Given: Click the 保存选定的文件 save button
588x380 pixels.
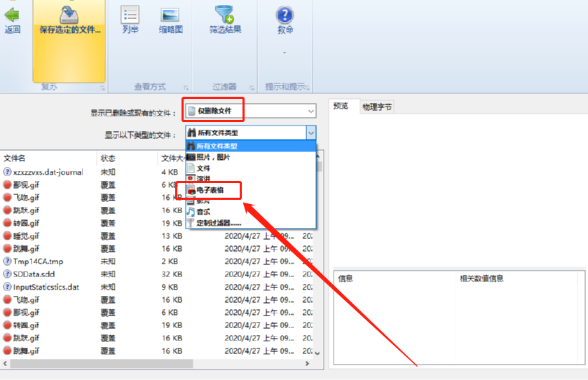Looking at the screenshot, I should [x=69, y=41].
